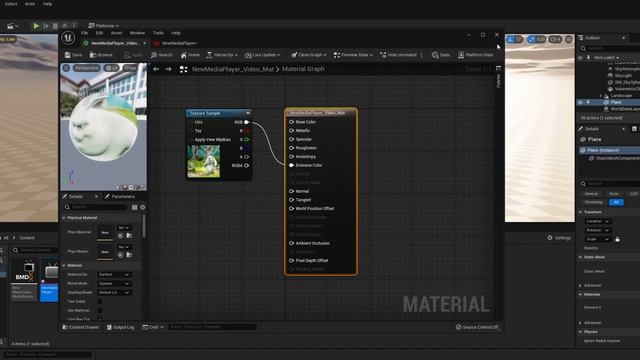Click the blue B output pin
Viewport: 640px width, 360px height.
247,148
